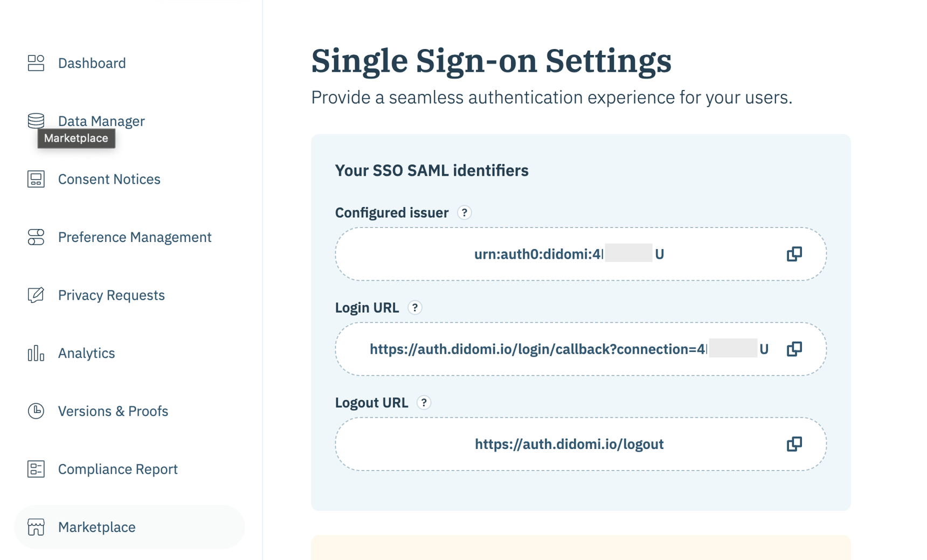
Task: Open Preference Management via its sidebar icon
Action: tap(36, 237)
